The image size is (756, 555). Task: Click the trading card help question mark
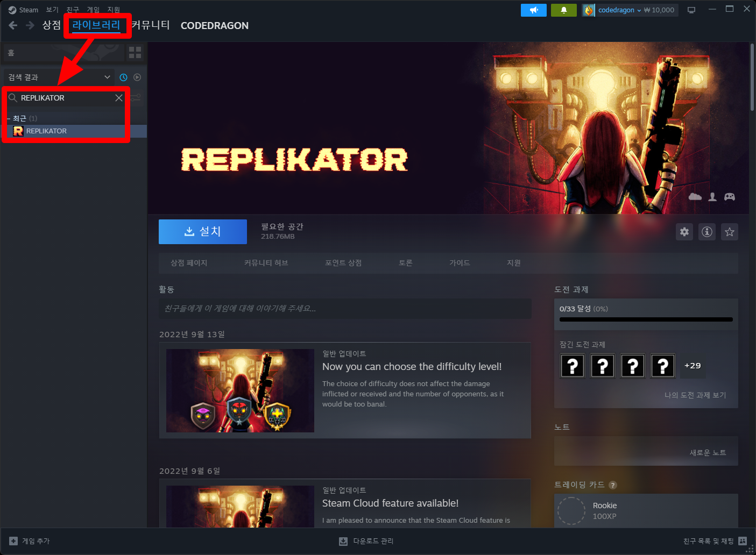pos(612,485)
